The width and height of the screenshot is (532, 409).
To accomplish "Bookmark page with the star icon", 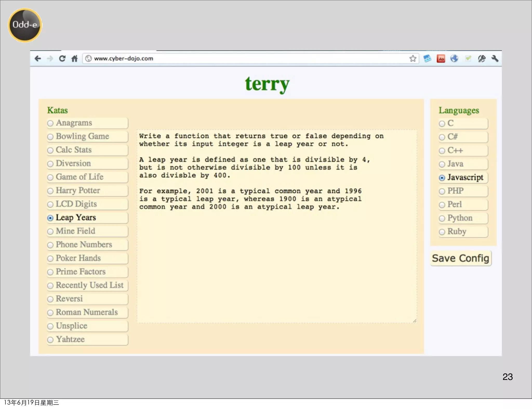I will click(x=413, y=58).
